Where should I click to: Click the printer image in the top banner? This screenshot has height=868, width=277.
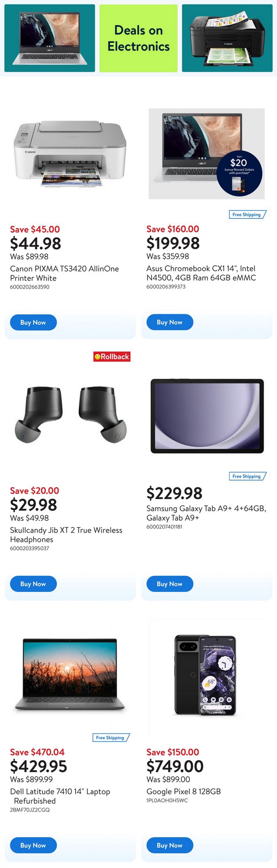(227, 38)
